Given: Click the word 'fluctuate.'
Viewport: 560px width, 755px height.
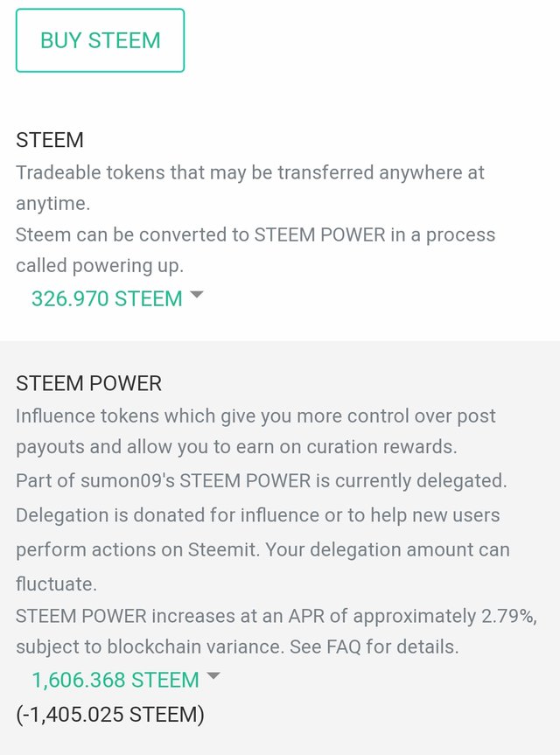Looking at the screenshot, I should pos(56,584).
